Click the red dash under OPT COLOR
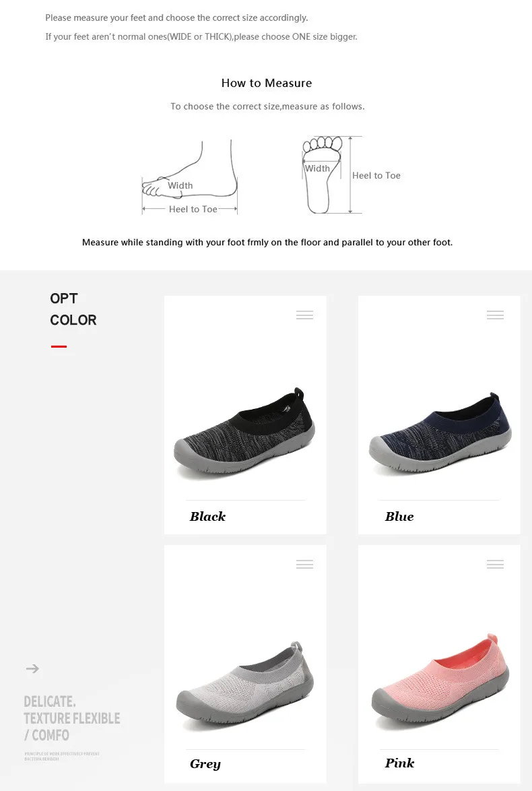Viewport: 532px width, 791px height. tap(59, 346)
